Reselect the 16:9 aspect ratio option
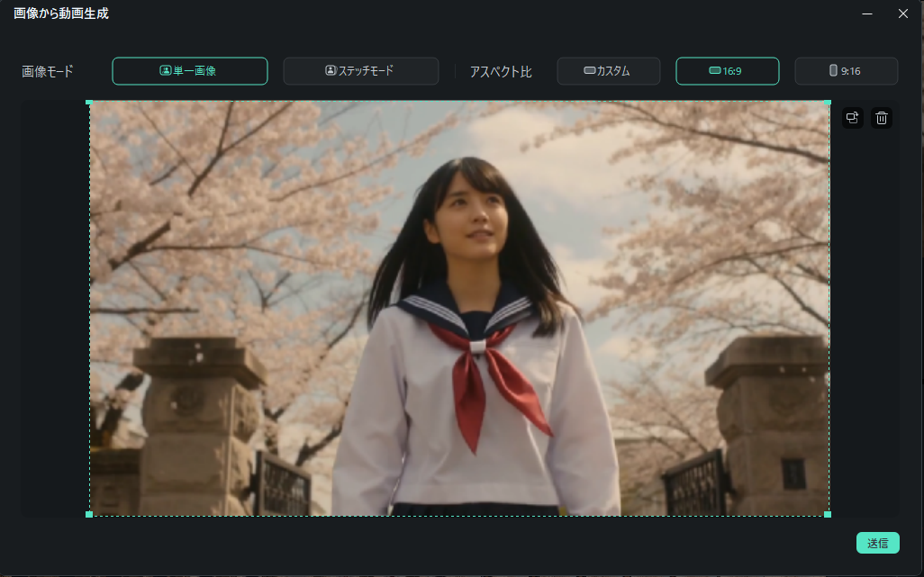924x577 pixels. [727, 70]
